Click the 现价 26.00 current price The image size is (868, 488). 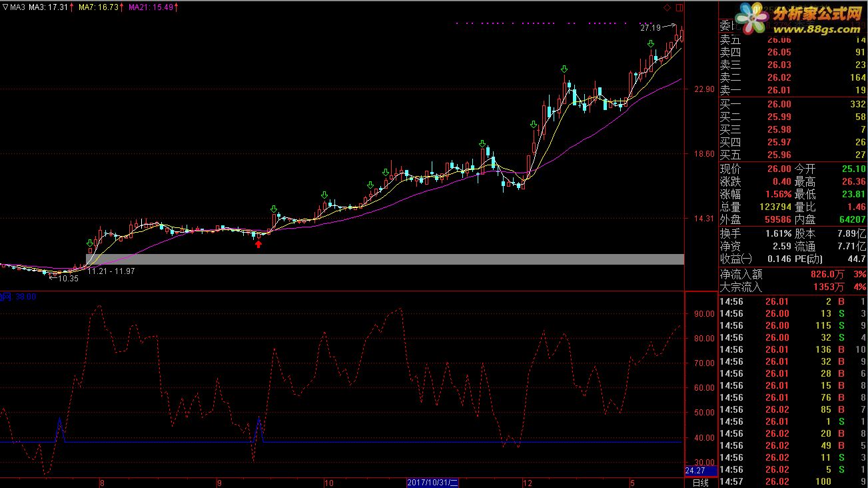779,169
